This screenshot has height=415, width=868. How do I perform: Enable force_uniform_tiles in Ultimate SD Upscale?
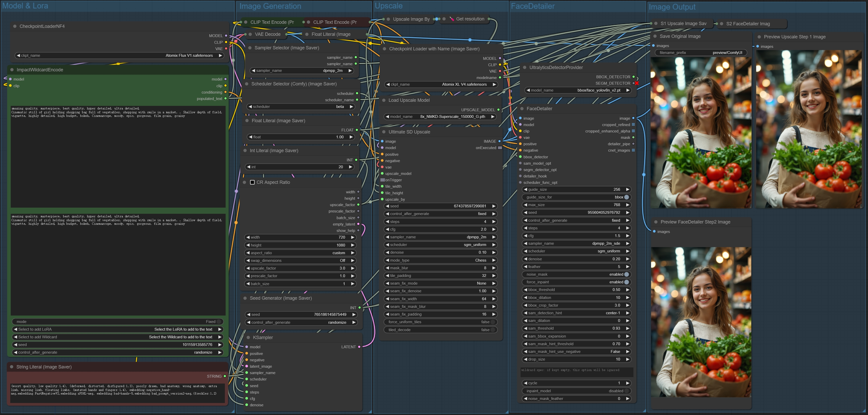pos(493,322)
